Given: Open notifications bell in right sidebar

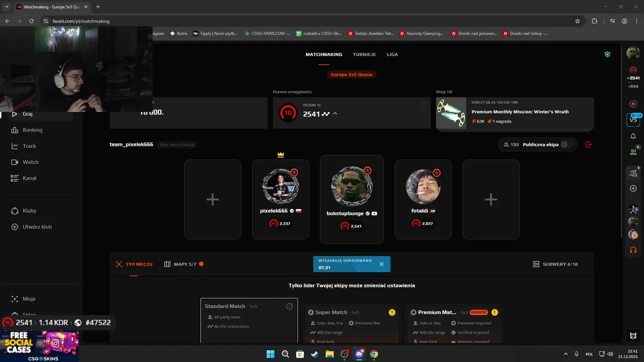Looking at the screenshot, I should 633,136.
